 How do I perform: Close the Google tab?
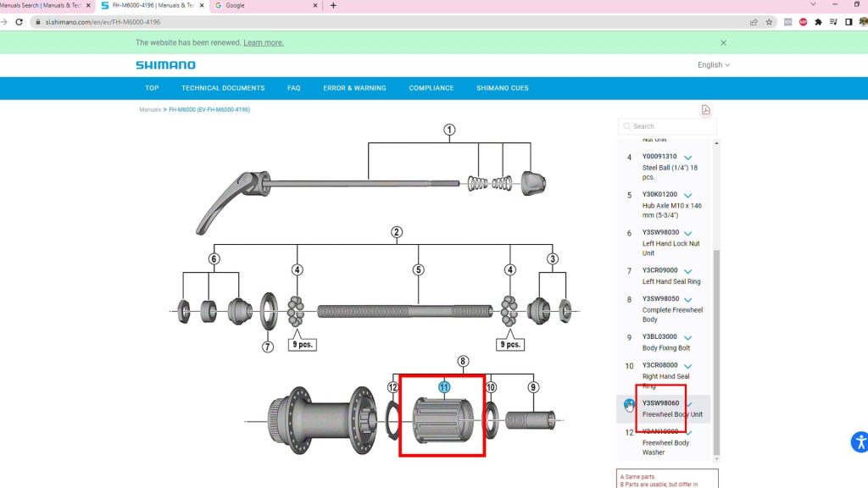[315, 6]
